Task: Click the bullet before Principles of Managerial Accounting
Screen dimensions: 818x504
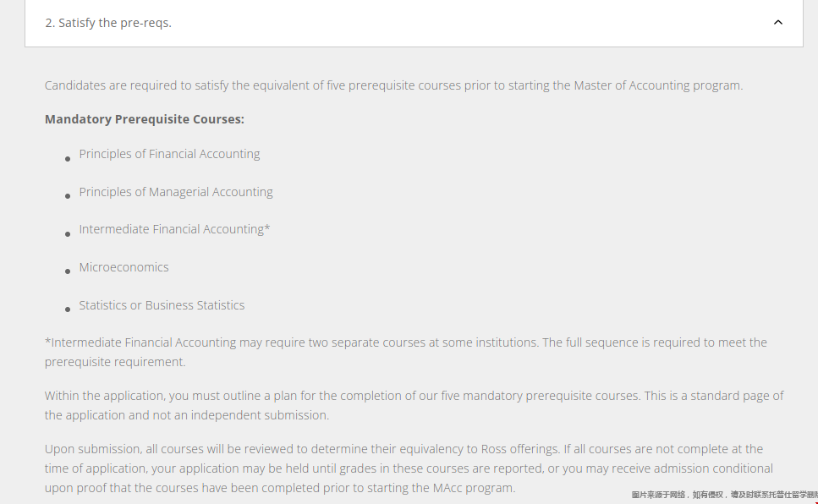Action: click(68, 196)
